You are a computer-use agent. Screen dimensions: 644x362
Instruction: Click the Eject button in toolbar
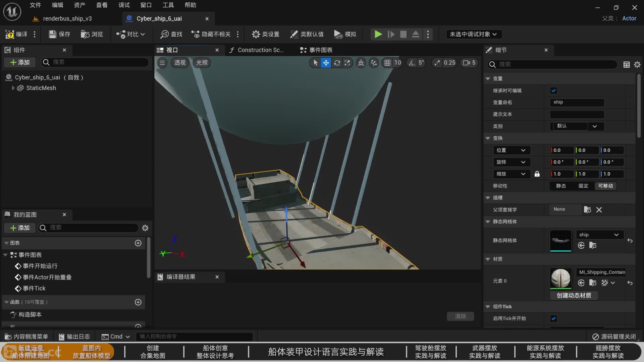(415, 34)
